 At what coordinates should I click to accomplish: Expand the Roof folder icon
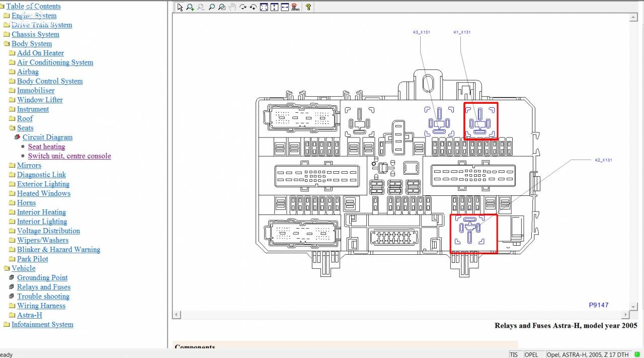pyautogui.click(x=12, y=118)
